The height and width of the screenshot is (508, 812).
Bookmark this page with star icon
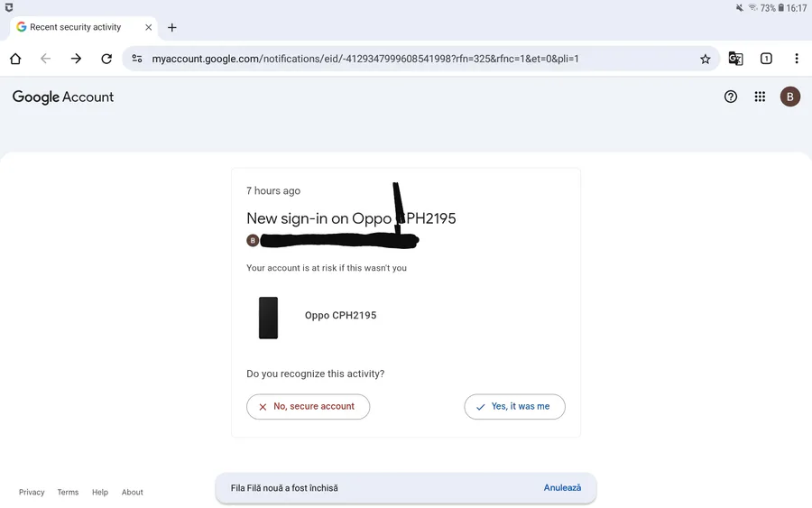click(706, 59)
